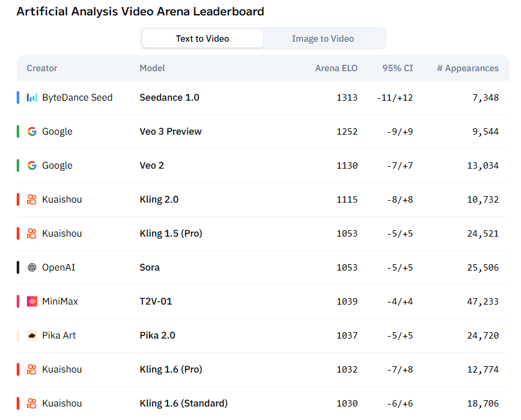Click the Kuaishou logo beside Kling 1.5 (Pro)

coord(32,233)
